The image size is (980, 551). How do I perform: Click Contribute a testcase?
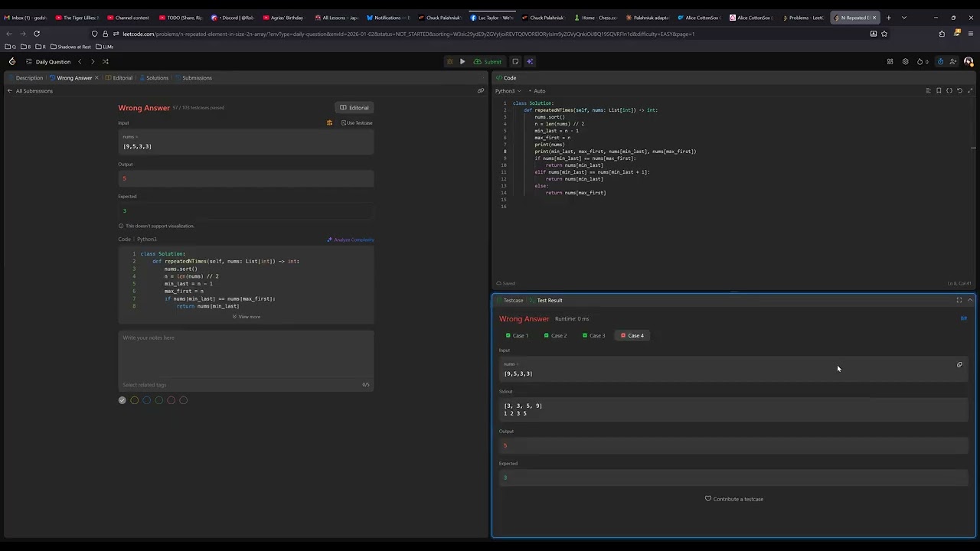[x=734, y=499]
